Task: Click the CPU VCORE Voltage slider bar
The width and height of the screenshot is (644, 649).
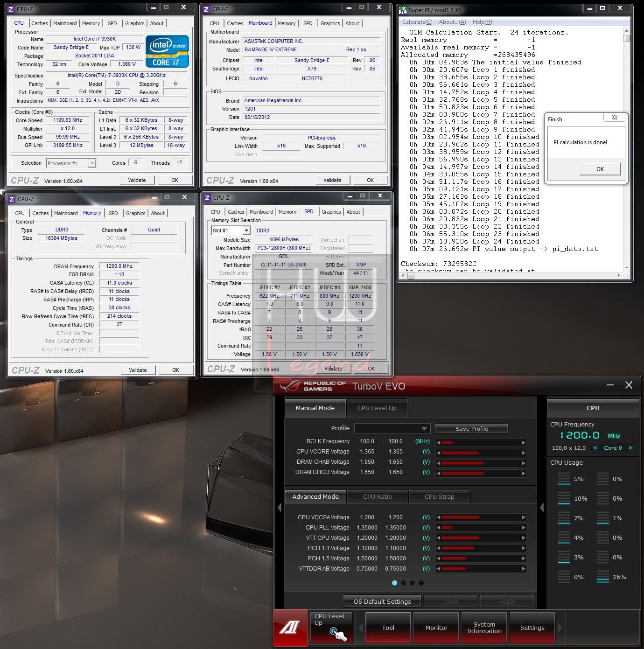Action: coord(481,453)
